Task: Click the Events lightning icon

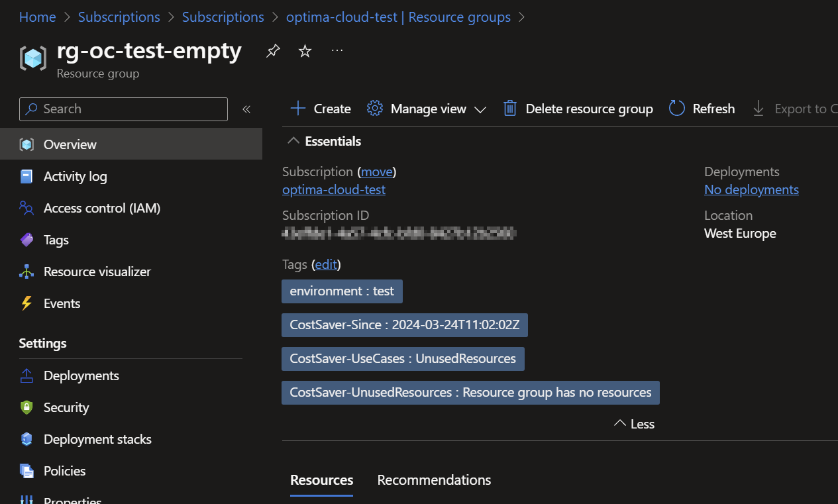Action: 26,303
